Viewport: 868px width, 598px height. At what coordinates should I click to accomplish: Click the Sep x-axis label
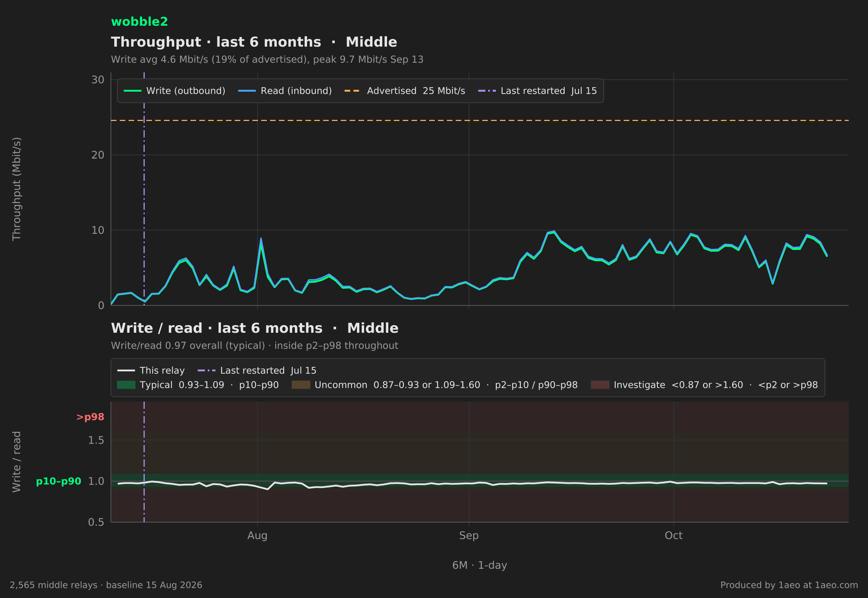(x=469, y=536)
